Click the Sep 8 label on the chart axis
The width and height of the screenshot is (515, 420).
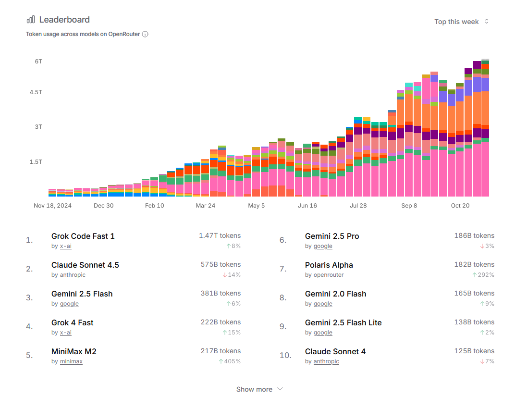[x=409, y=206]
